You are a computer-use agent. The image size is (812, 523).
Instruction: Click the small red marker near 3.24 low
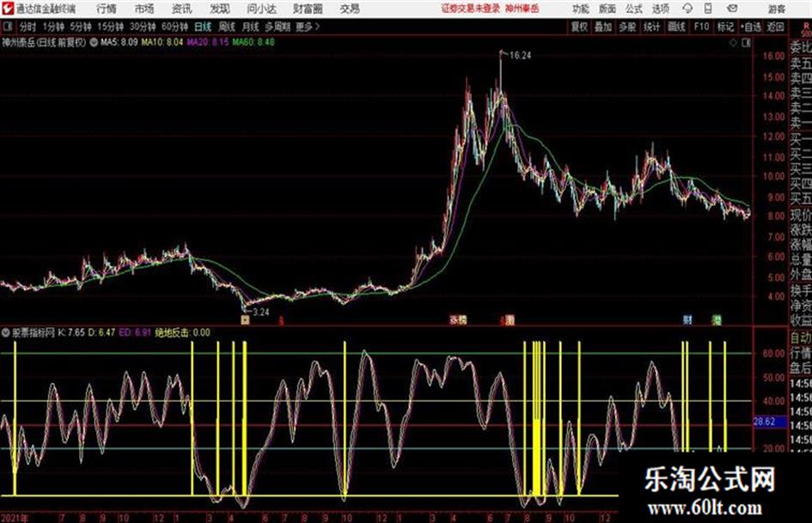[x=281, y=320]
